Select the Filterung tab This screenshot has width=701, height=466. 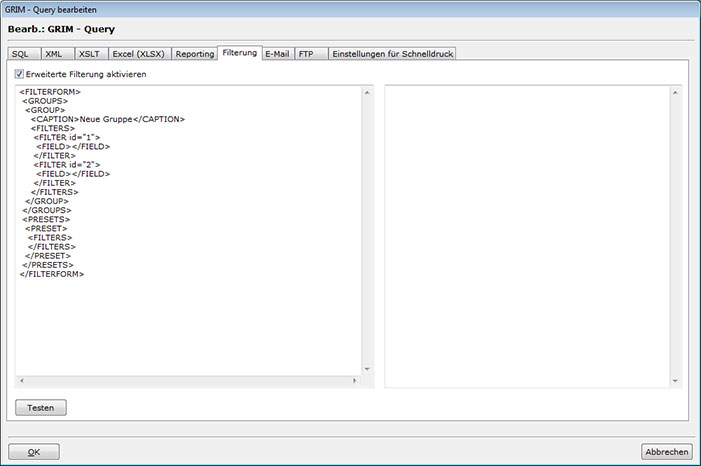[240, 53]
